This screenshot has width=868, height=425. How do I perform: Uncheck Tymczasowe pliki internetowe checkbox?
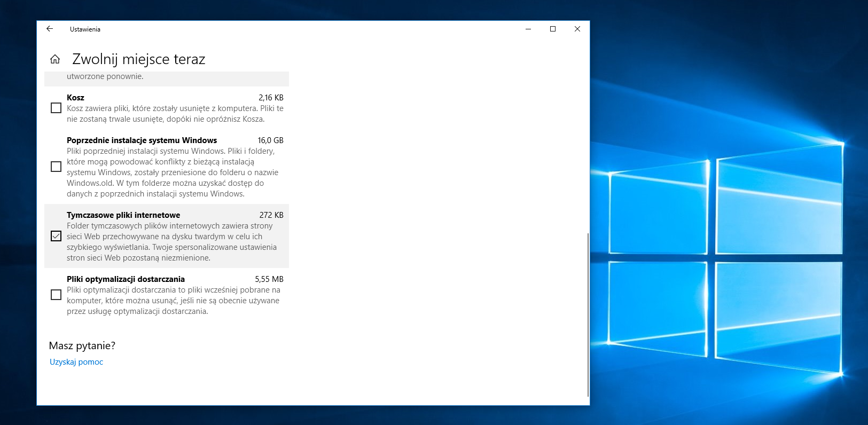[x=56, y=236]
